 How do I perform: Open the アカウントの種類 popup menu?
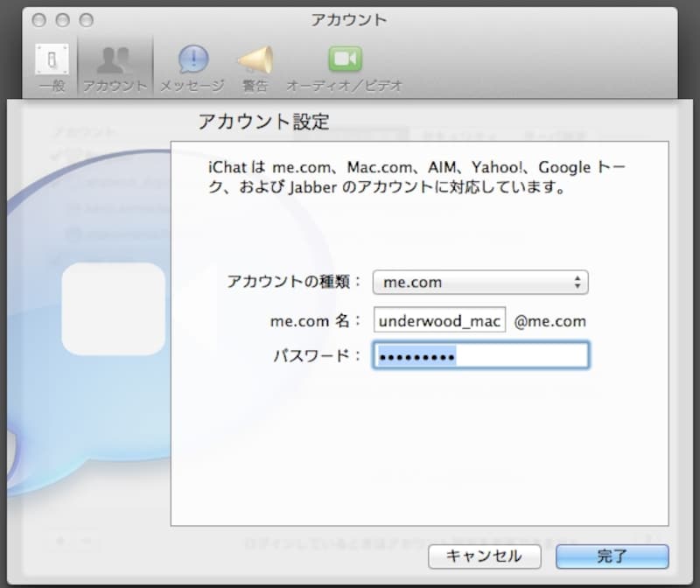[x=479, y=283]
